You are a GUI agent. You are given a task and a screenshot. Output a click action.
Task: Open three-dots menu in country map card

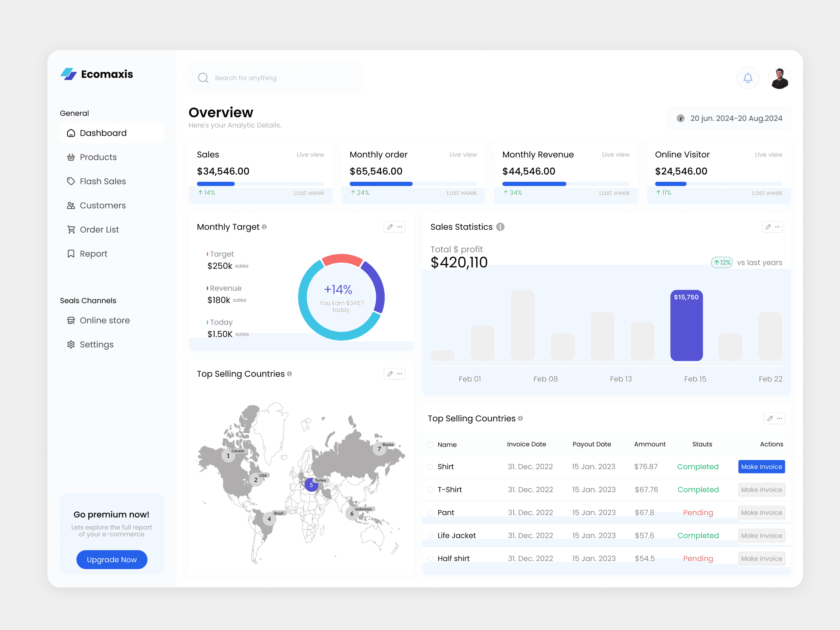400,374
